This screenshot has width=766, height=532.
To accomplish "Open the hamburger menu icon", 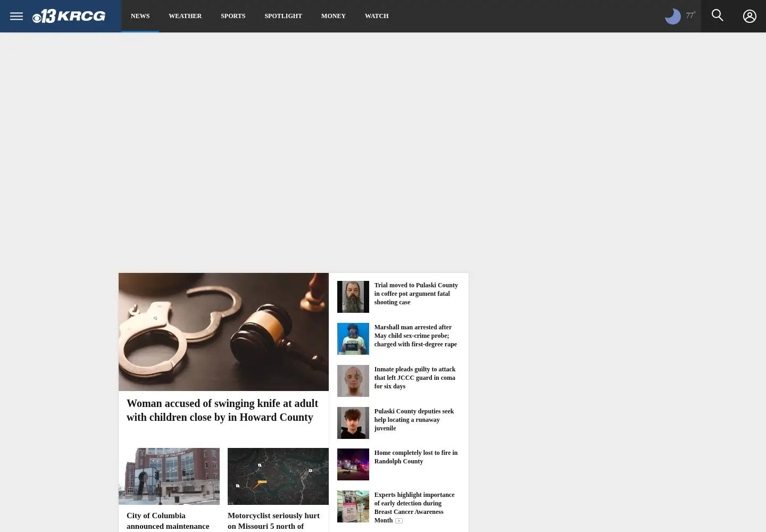I will (x=16, y=16).
